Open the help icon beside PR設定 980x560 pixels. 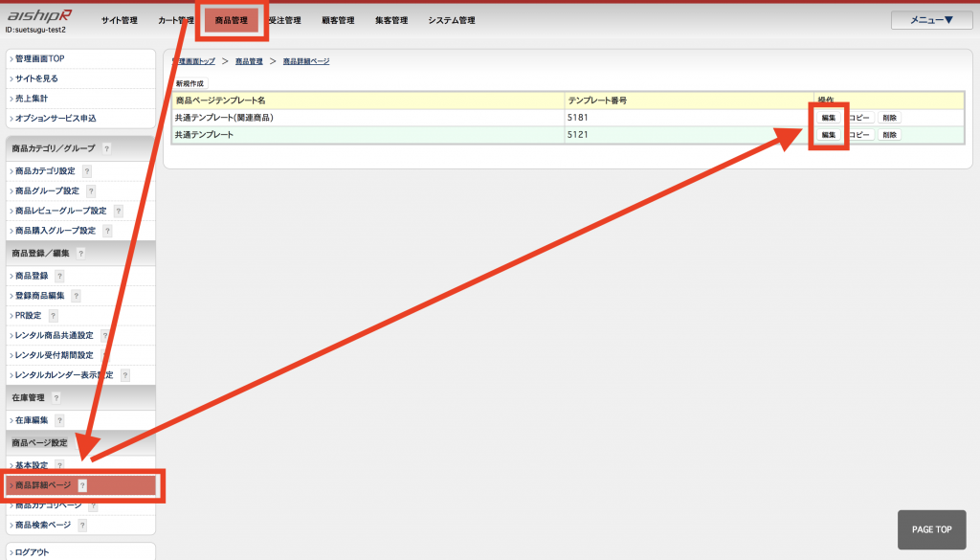pyautogui.click(x=53, y=316)
